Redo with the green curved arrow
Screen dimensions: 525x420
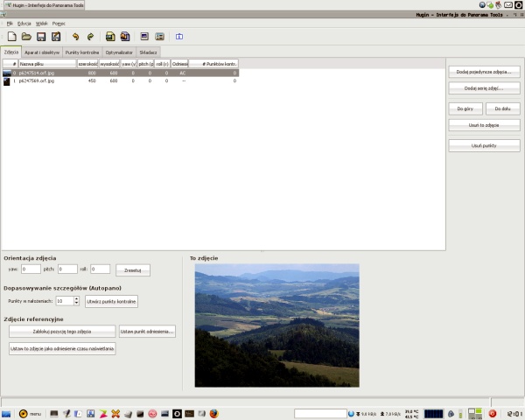[x=90, y=37]
